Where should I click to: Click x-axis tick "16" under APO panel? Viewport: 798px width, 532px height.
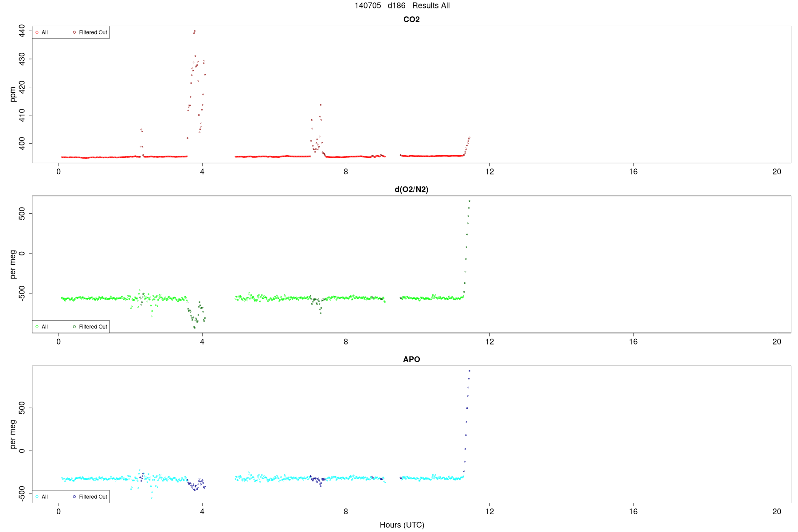coord(633,512)
